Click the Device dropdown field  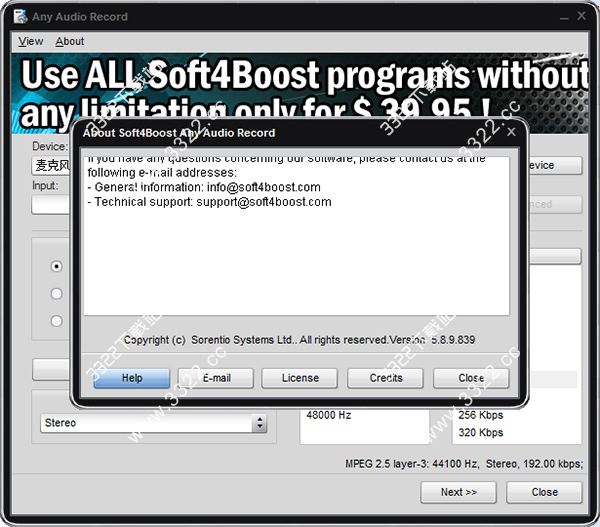click(51, 166)
